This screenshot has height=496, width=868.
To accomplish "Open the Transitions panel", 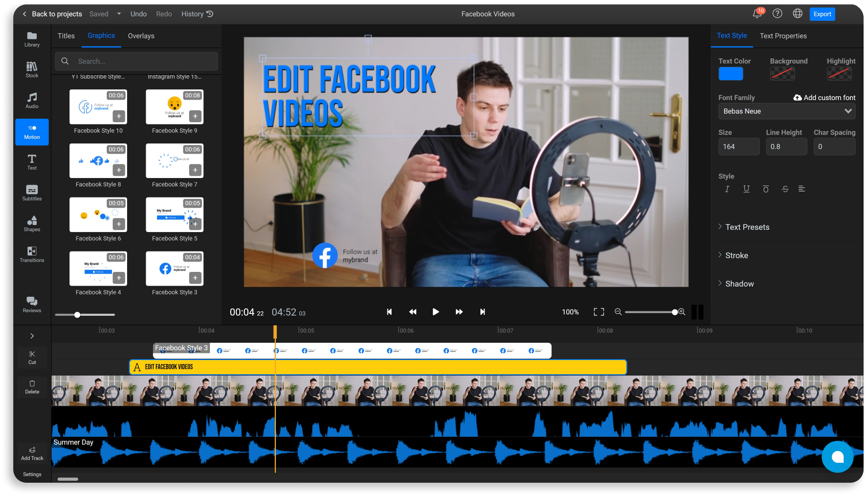I will pos(32,255).
